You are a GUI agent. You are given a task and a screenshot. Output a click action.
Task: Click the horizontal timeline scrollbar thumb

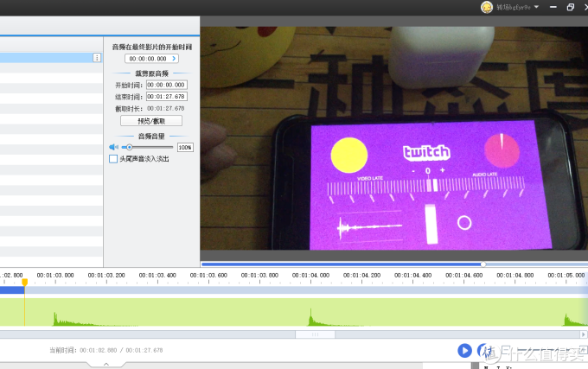315,334
